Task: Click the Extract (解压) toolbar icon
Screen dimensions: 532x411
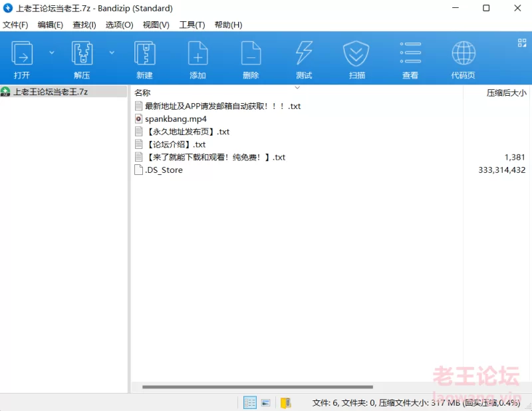Action: (82, 53)
